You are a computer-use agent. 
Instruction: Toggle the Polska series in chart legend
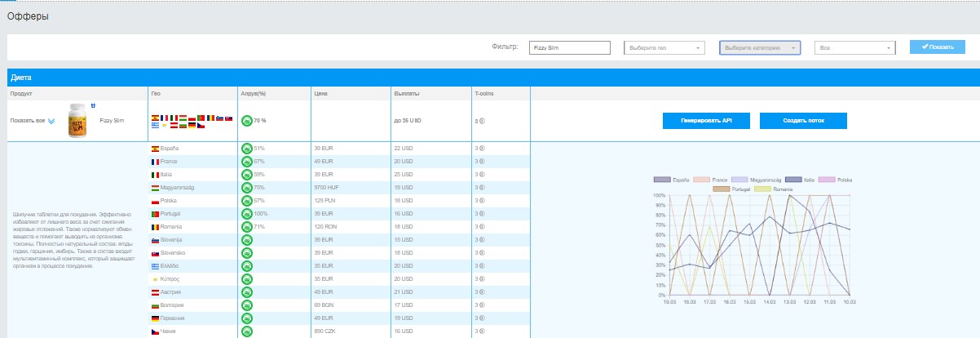pyautogui.click(x=835, y=179)
